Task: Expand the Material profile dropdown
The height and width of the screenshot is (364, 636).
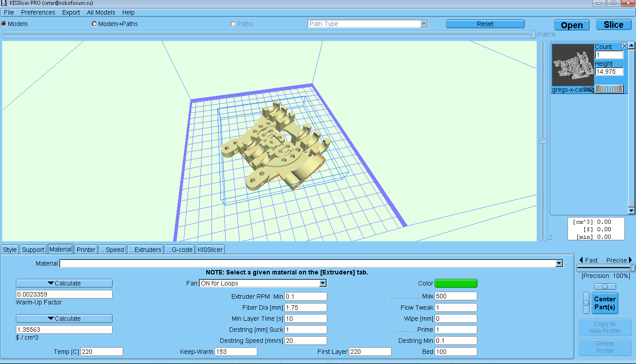Action: tap(559, 263)
